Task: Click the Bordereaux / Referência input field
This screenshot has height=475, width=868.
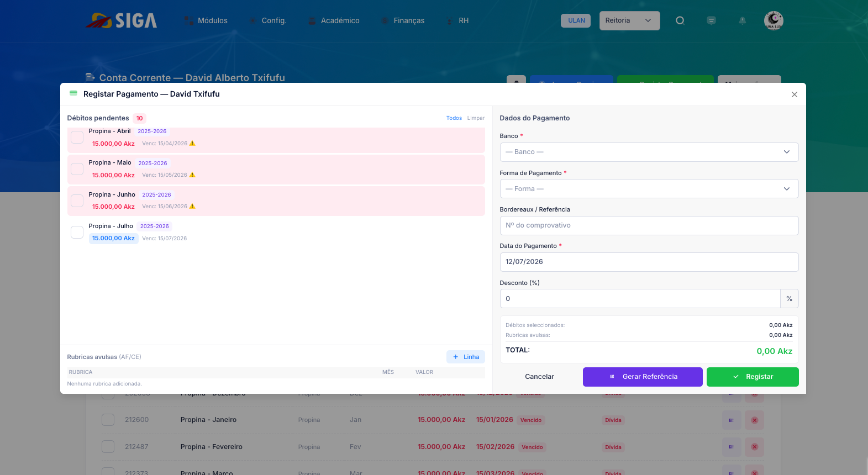Action: pos(649,225)
